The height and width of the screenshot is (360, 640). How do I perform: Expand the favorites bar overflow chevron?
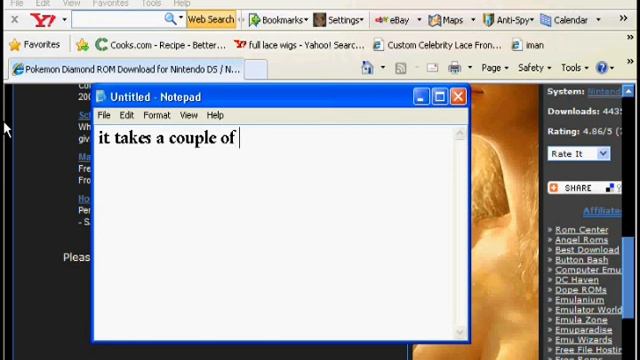tap(630, 38)
